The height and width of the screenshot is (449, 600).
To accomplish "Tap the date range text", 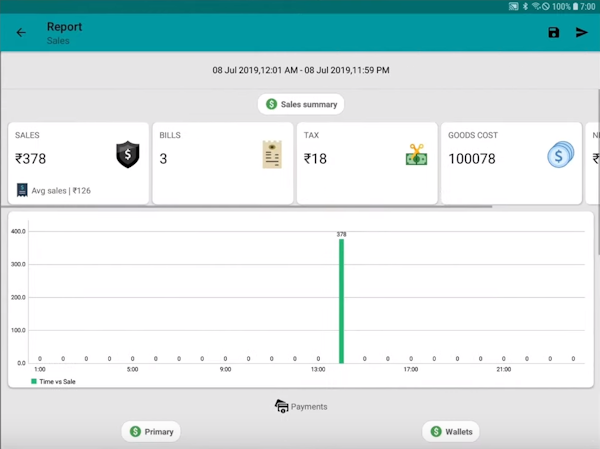I will tap(300, 71).
